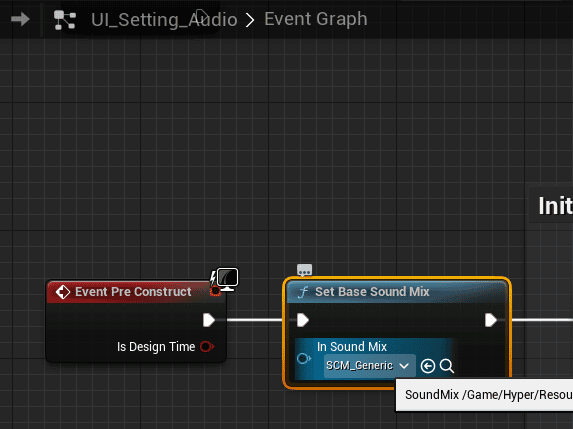Select the Event Pre Construct node title
This screenshot has width=573, height=429.
(x=133, y=292)
